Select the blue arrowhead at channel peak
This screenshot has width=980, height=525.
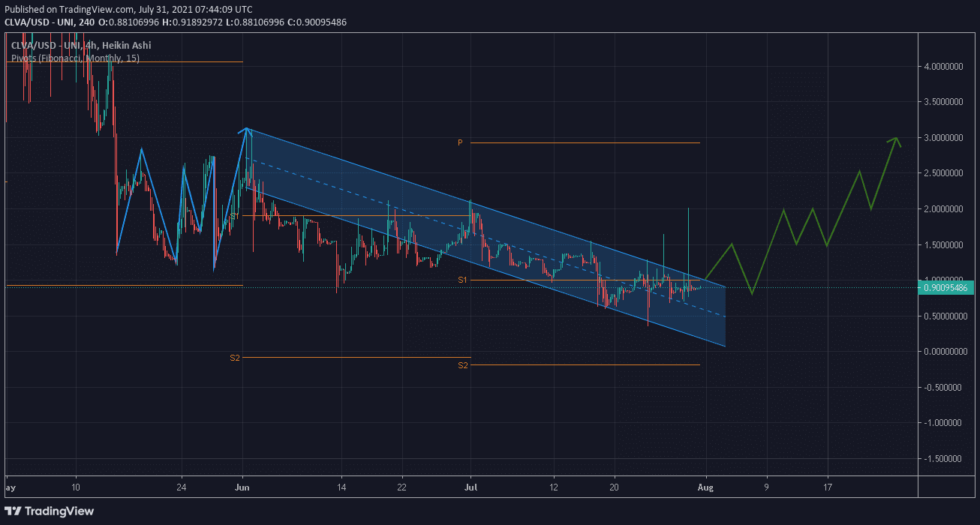point(245,131)
